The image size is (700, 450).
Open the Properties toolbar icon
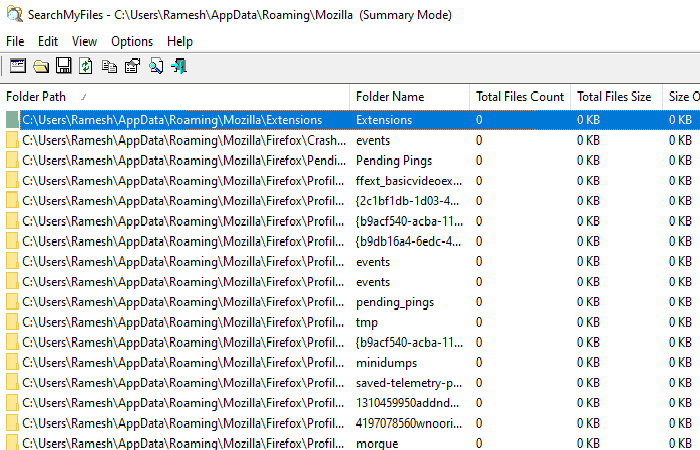[x=132, y=66]
